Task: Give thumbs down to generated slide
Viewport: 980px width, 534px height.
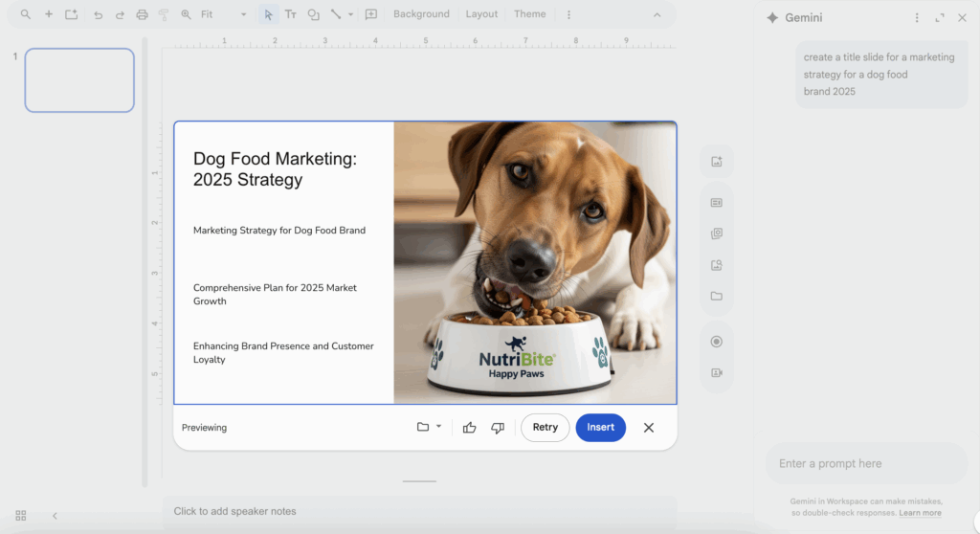Action: (498, 428)
